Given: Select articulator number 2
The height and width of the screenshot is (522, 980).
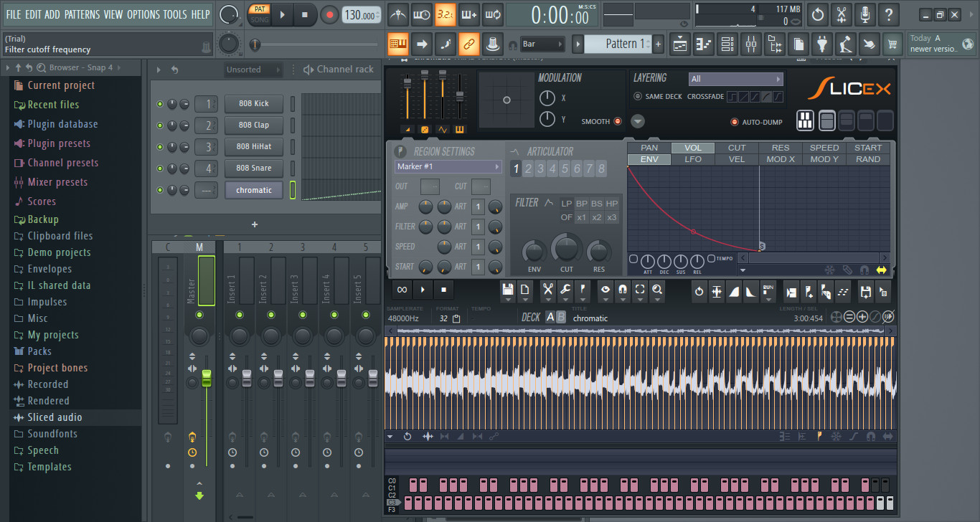Looking at the screenshot, I should pos(528,169).
